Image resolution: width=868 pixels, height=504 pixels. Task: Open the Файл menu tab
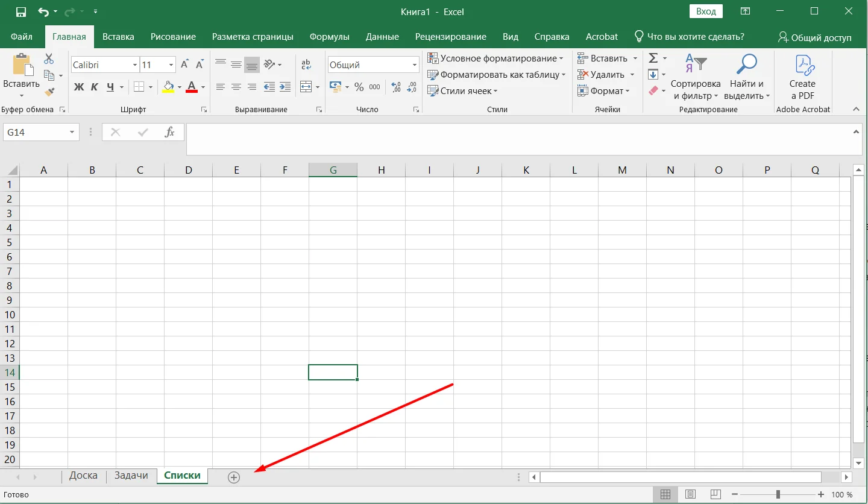(x=22, y=37)
